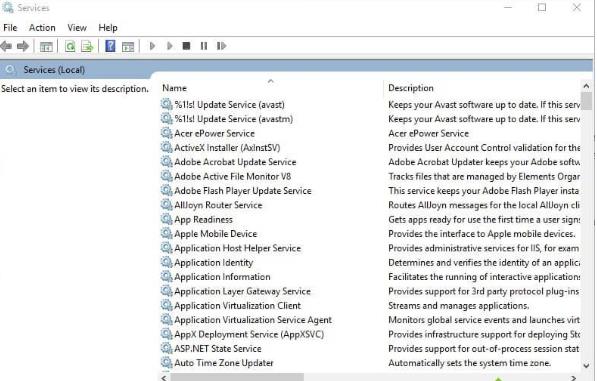Click the Forward arrow in toolbar
The width and height of the screenshot is (597, 381).
pos(23,46)
